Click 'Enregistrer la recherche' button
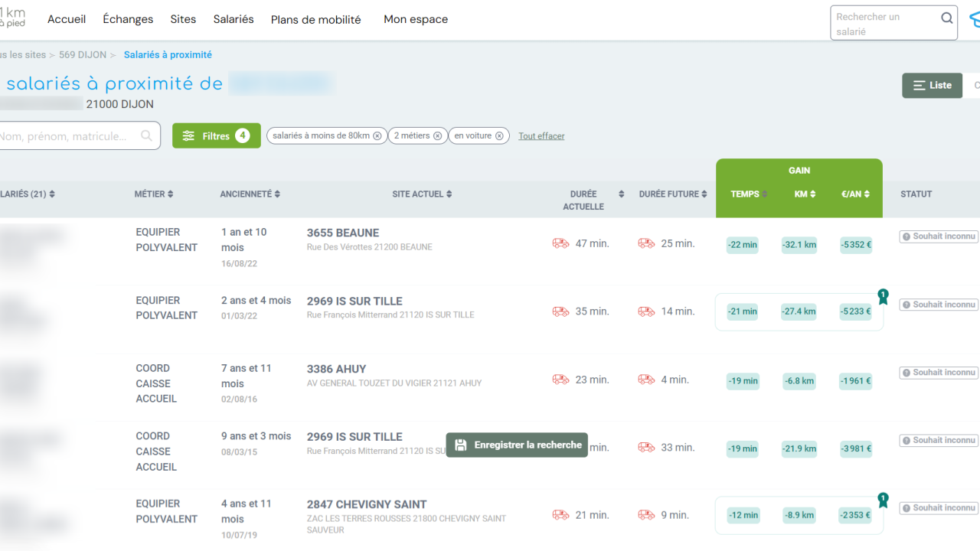The image size is (980, 551). click(x=518, y=445)
